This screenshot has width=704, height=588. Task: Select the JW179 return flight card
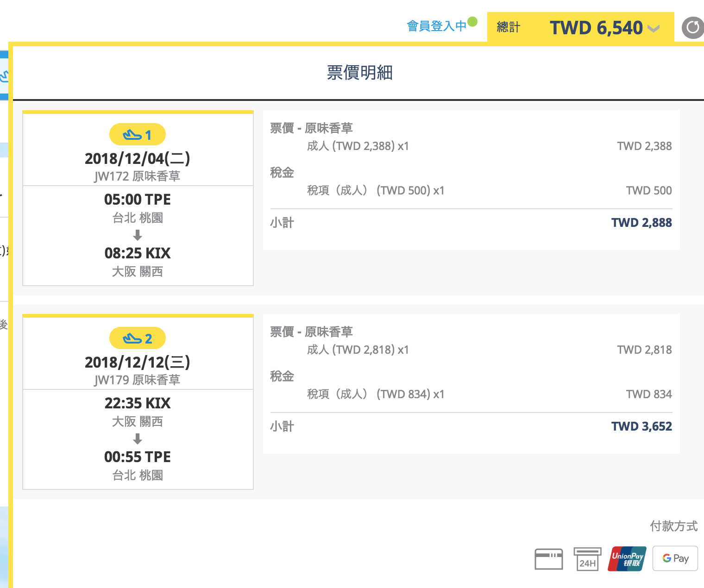click(x=138, y=402)
